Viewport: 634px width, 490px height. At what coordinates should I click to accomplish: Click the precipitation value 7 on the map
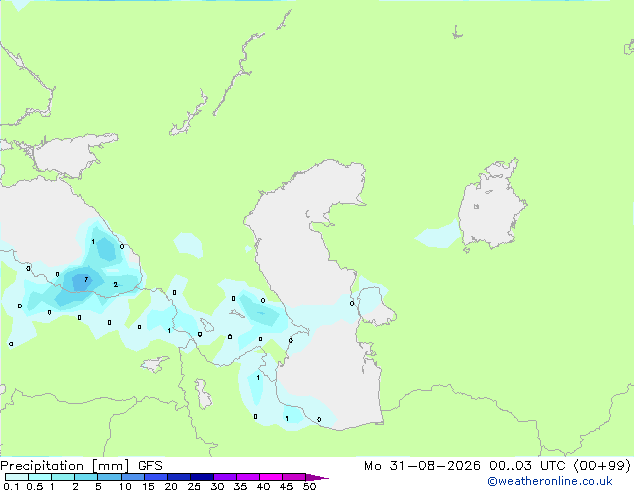86,279
